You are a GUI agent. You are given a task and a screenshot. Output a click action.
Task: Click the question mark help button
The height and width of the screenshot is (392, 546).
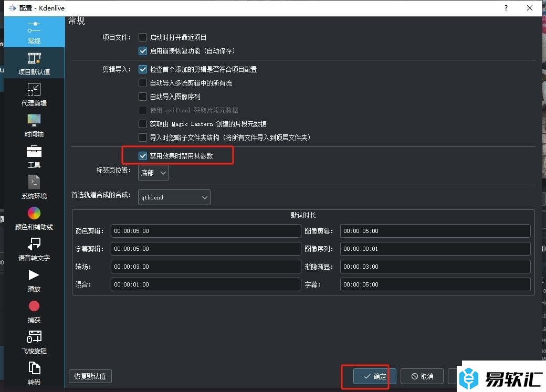(x=506, y=8)
